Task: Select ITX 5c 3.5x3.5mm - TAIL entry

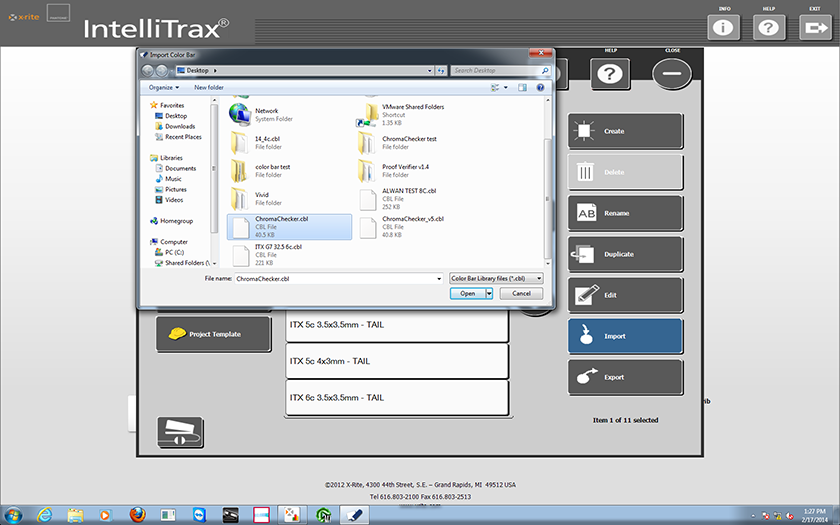Action: point(396,325)
